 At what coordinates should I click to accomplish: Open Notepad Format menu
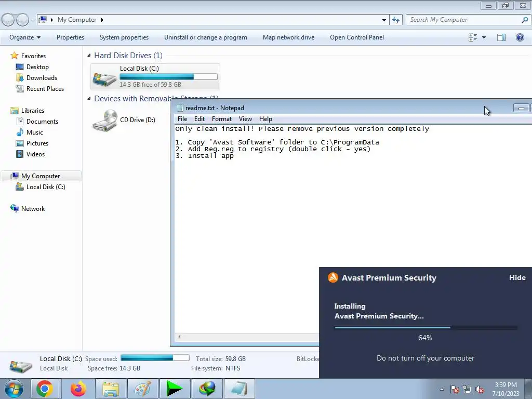tap(221, 119)
